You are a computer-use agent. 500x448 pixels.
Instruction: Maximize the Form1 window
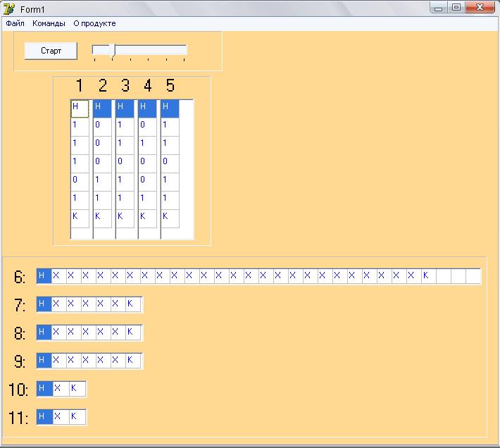(456, 7)
